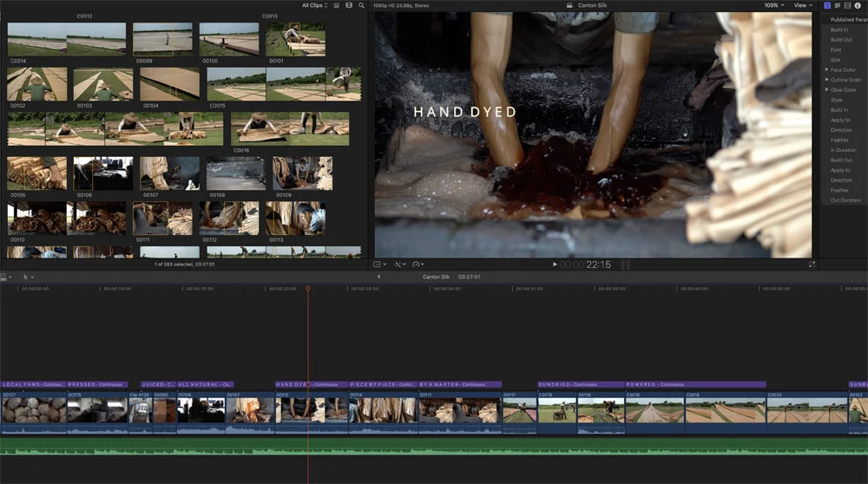Show the Text inspector tab
The height and width of the screenshot is (484, 868).
coord(827,5)
